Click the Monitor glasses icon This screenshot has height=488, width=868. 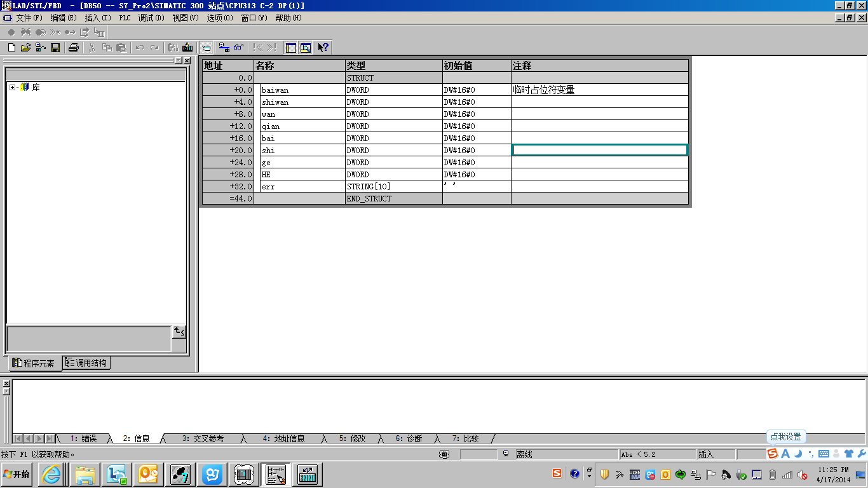pyautogui.click(x=239, y=48)
